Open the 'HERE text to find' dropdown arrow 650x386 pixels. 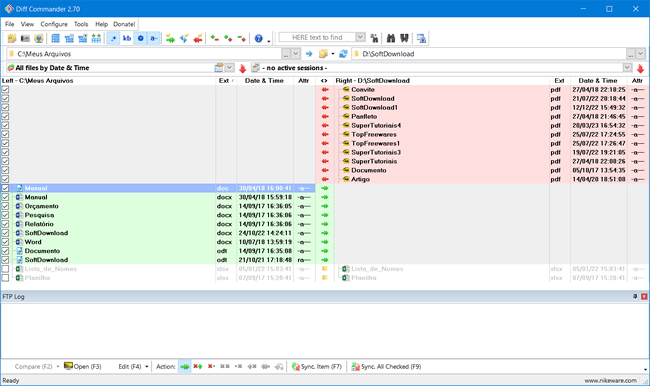click(x=360, y=37)
